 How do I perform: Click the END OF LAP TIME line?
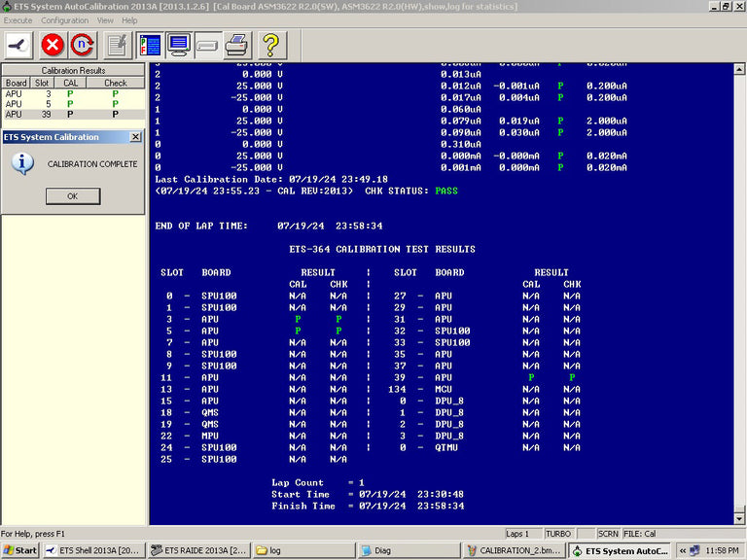pyautogui.click(x=268, y=227)
